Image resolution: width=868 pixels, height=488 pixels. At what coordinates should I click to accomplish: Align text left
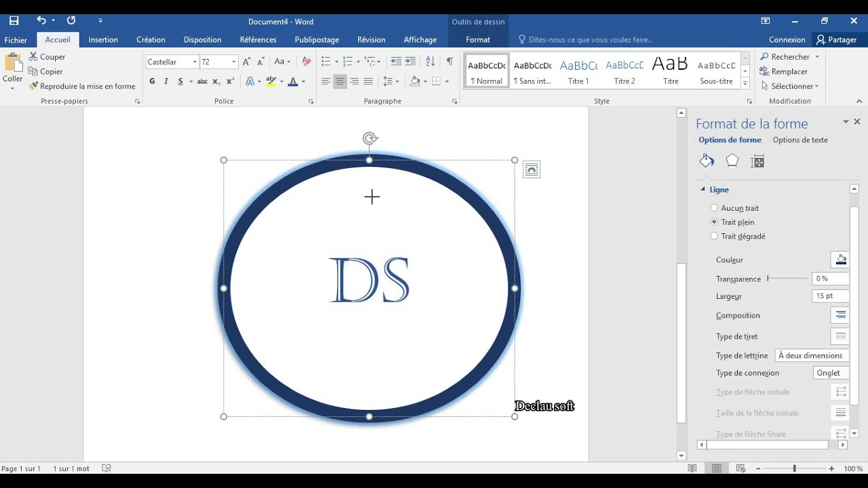[326, 81]
